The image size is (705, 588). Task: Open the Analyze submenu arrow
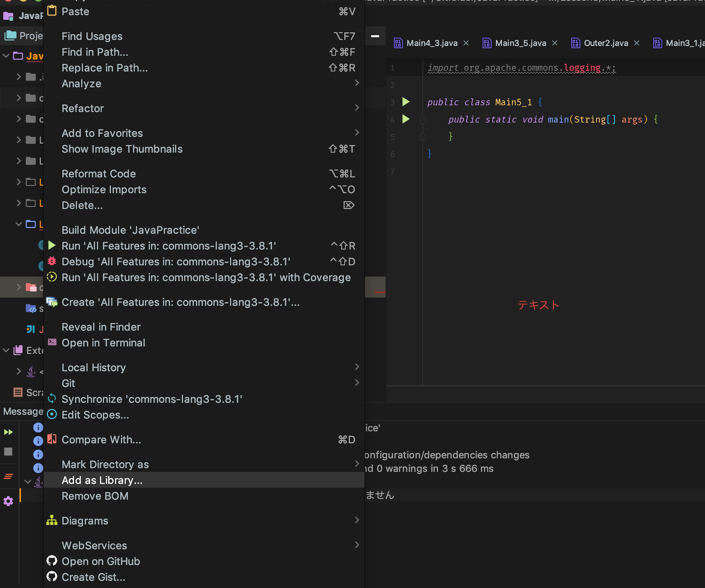(357, 83)
